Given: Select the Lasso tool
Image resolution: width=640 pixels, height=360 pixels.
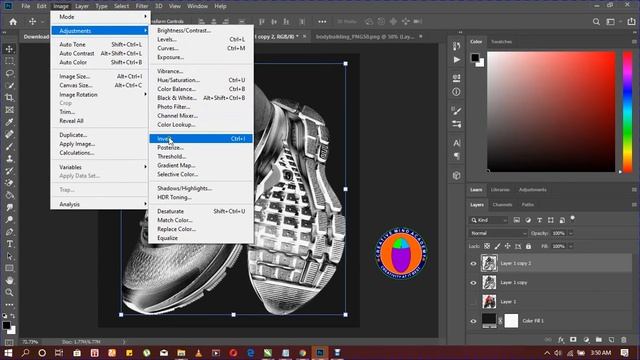Looking at the screenshot, I should point(9,73).
